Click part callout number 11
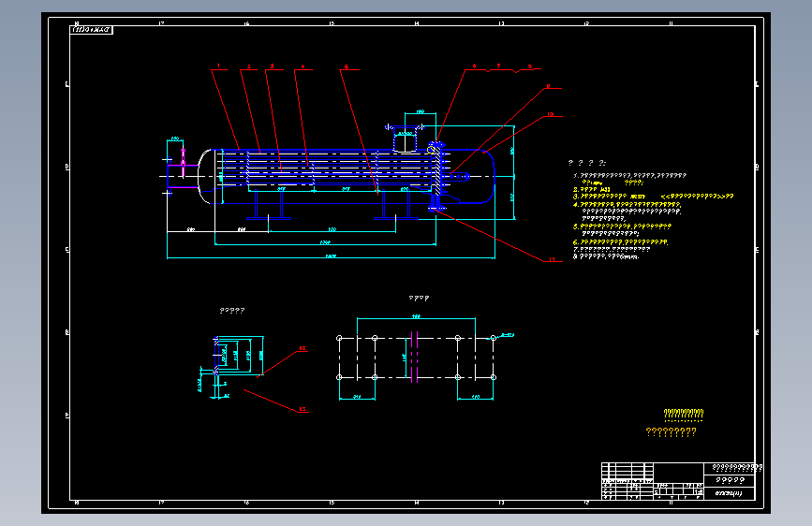The width and height of the screenshot is (812, 526). 552,259
